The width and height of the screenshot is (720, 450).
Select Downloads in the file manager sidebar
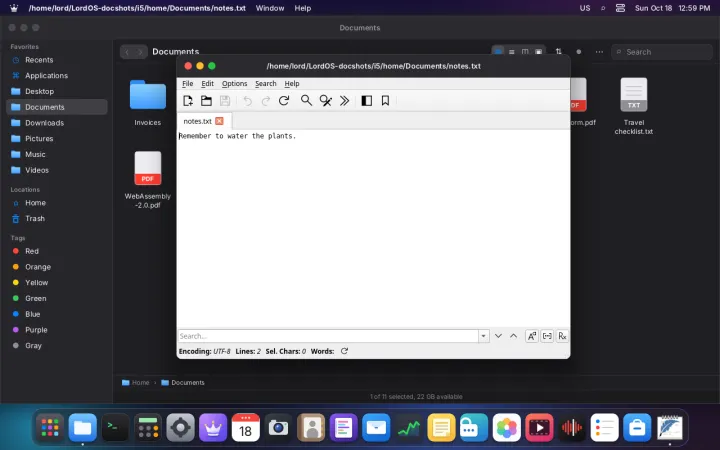pos(57,123)
